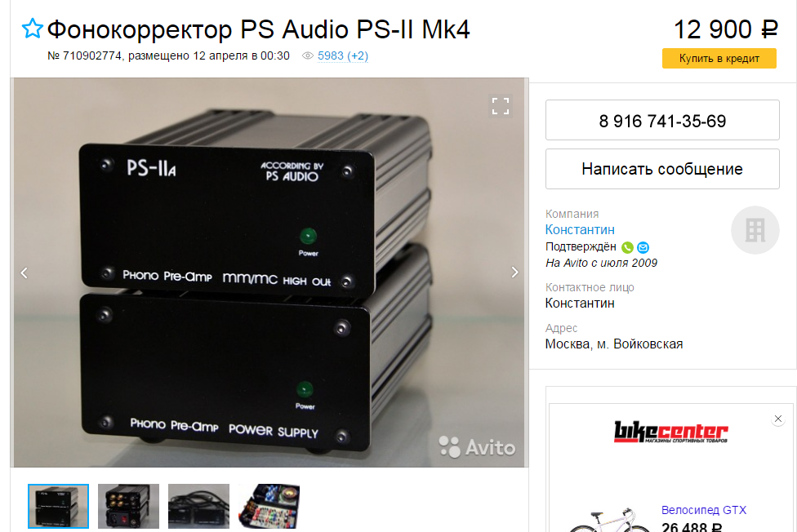This screenshot has width=797, height=532.
Task: Click the company building avatar icon
Action: point(755,230)
